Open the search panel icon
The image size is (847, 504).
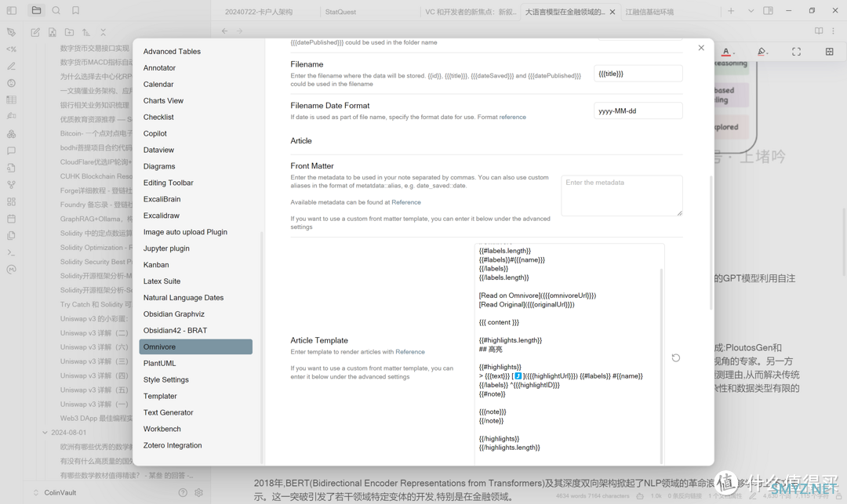(56, 11)
